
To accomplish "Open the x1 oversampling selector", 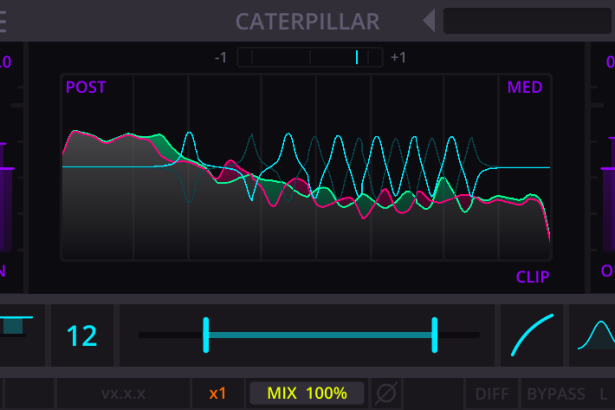I will click(218, 393).
